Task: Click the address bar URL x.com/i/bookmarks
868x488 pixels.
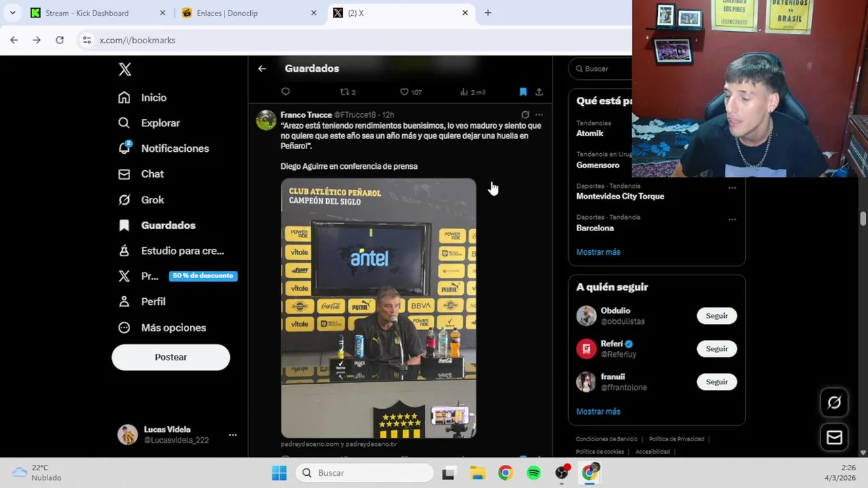Action: coord(138,40)
